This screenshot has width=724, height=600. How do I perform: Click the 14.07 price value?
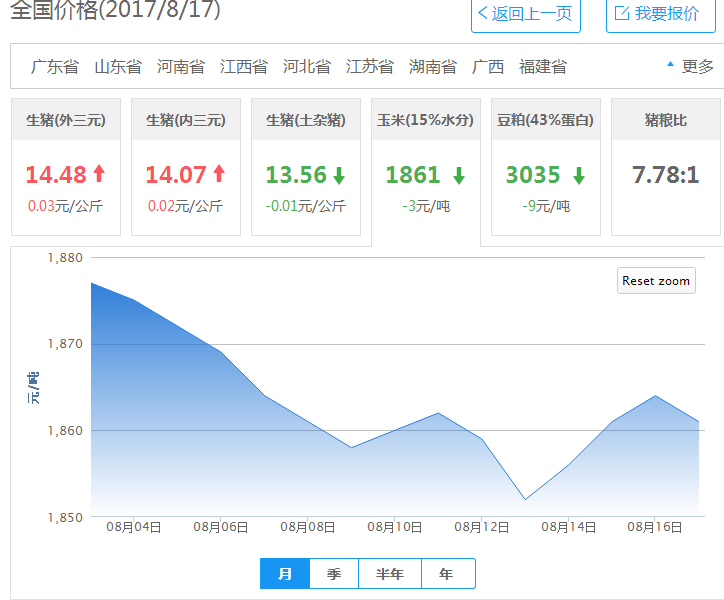tap(176, 175)
